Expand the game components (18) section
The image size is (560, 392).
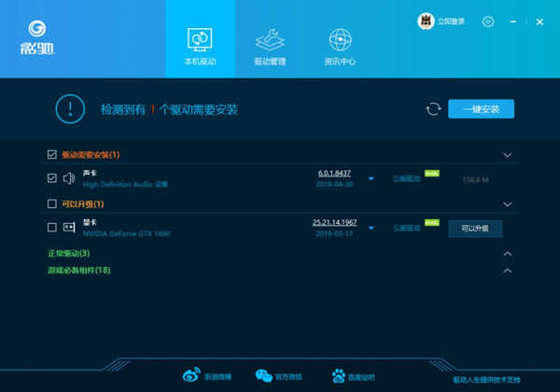pyautogui.click(x=508, y=271)
